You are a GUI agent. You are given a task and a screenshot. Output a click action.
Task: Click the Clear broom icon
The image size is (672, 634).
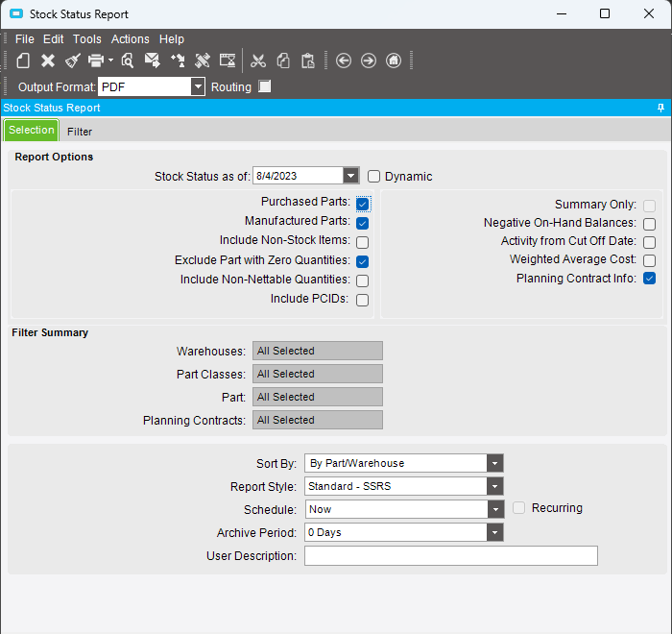(x=73, y=61)
